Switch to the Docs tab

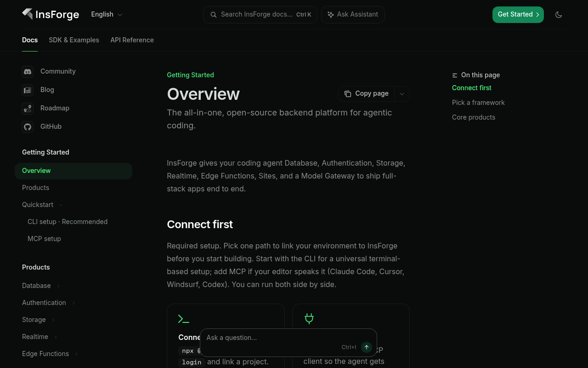[x=30, y=40]
